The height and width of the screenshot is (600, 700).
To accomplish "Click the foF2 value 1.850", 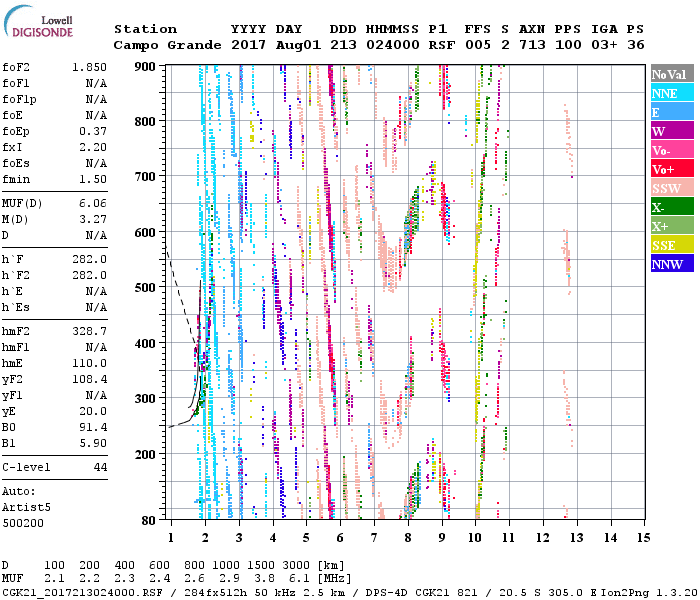I will click(89, 66).
